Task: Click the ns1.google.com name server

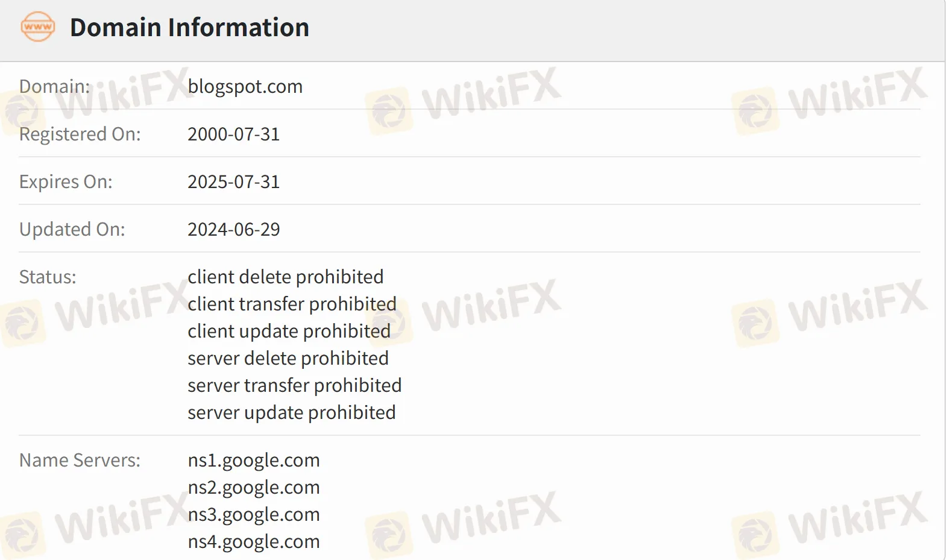Action: 253,460
